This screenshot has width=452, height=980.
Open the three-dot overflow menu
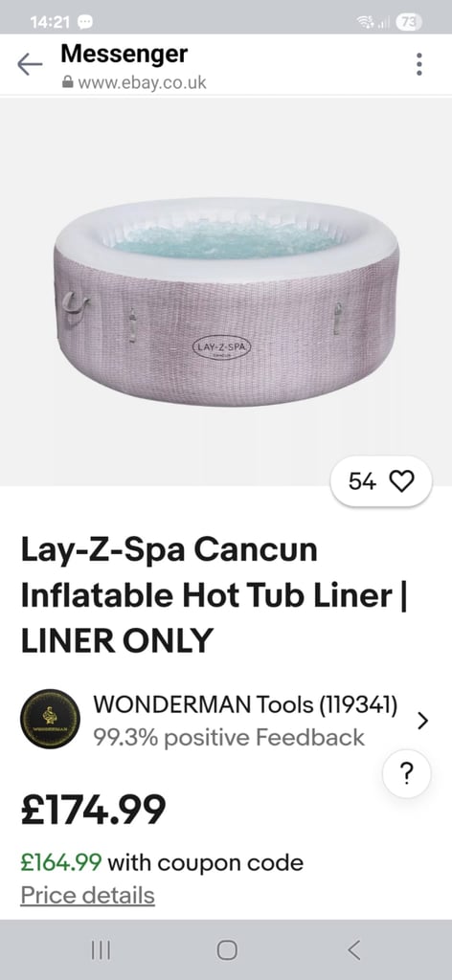[x=418, y=64]
